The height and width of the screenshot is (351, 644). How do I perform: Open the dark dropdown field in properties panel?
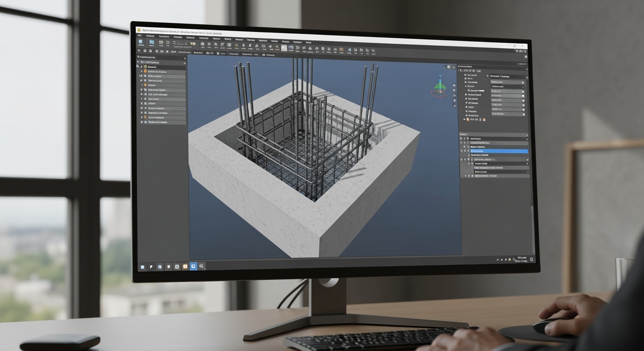pos(507,86)
